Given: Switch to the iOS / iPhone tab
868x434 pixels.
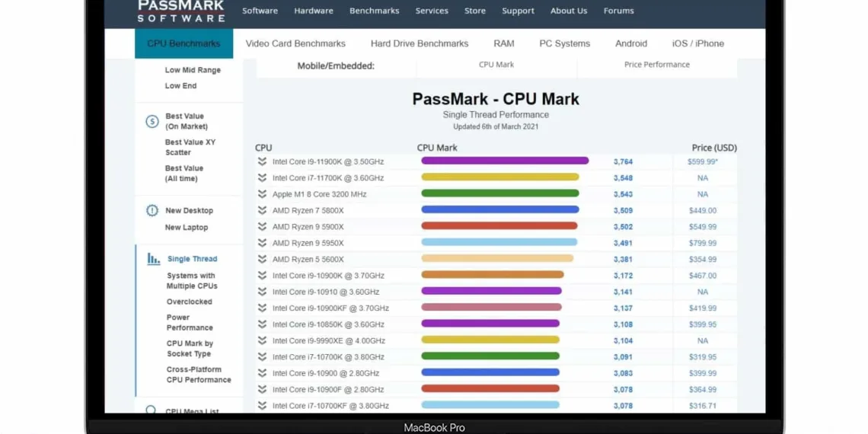Looking at the screenshot, I should click(x=698, y=43).
